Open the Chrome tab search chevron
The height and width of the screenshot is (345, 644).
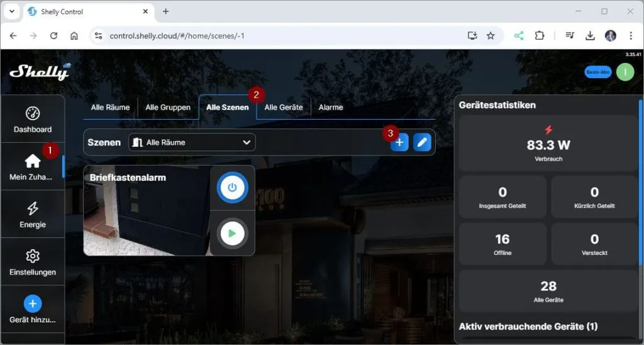(x=11, y=11)
